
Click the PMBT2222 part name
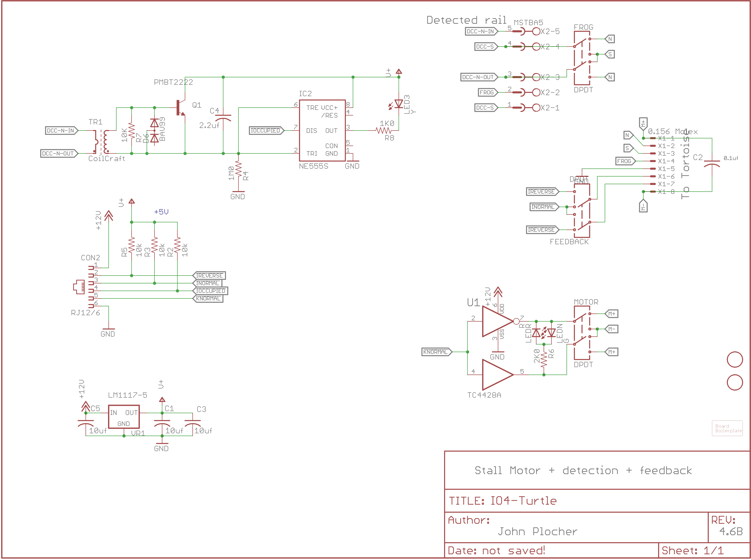click(x=173, y=82)
